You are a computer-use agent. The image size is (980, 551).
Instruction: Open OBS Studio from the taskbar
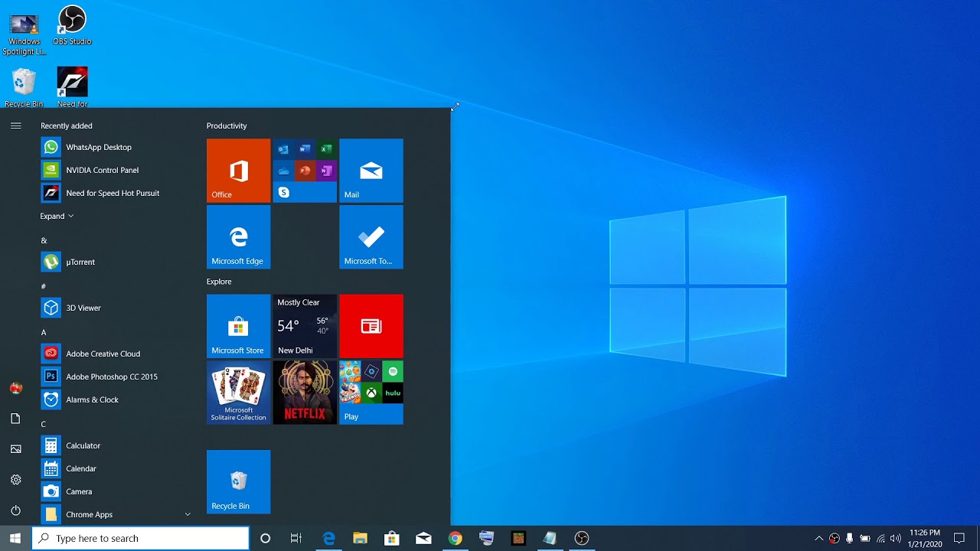582,538
